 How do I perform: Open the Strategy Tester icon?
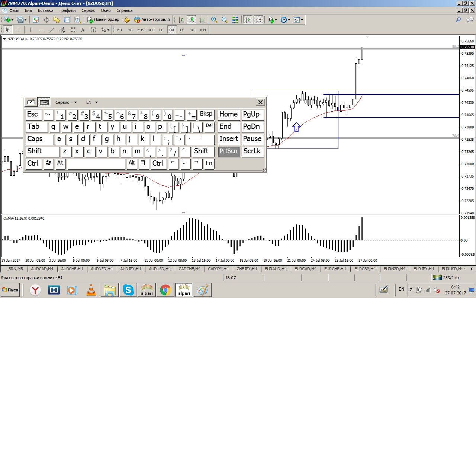tap(77, 20)
